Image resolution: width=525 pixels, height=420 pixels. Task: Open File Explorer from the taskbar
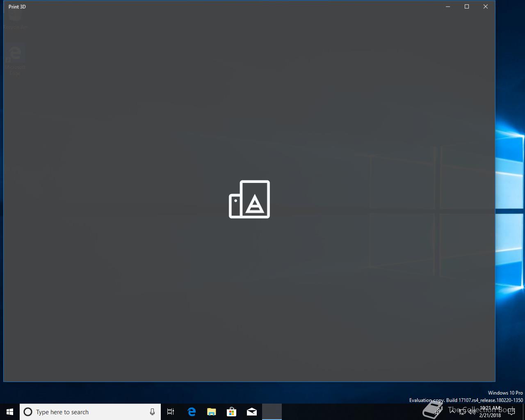point(212,412)
